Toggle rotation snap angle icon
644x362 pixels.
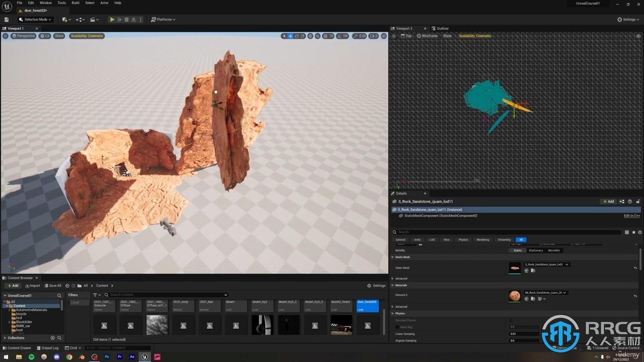pyautogui.click(x=340, y=36)
